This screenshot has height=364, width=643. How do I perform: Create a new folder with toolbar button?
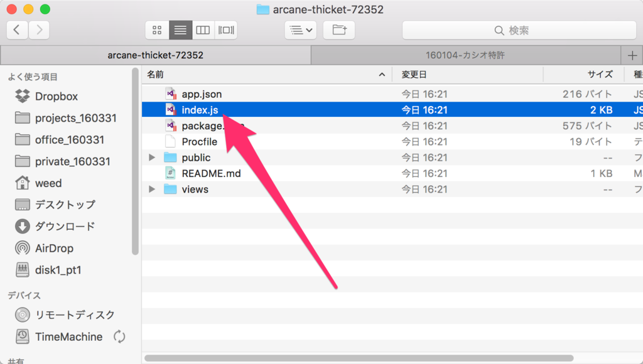coord(339,30)
